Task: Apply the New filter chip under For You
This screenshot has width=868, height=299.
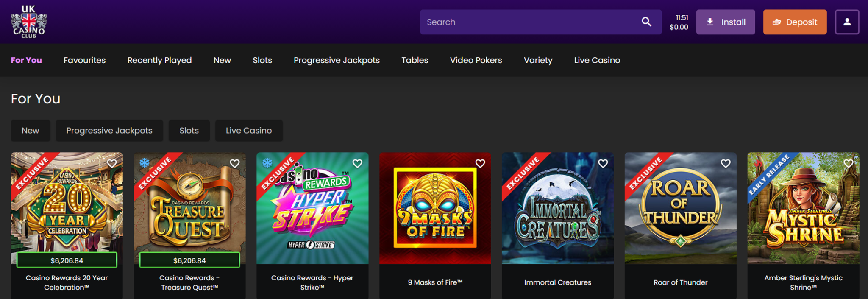Action: tap(31, 131)
